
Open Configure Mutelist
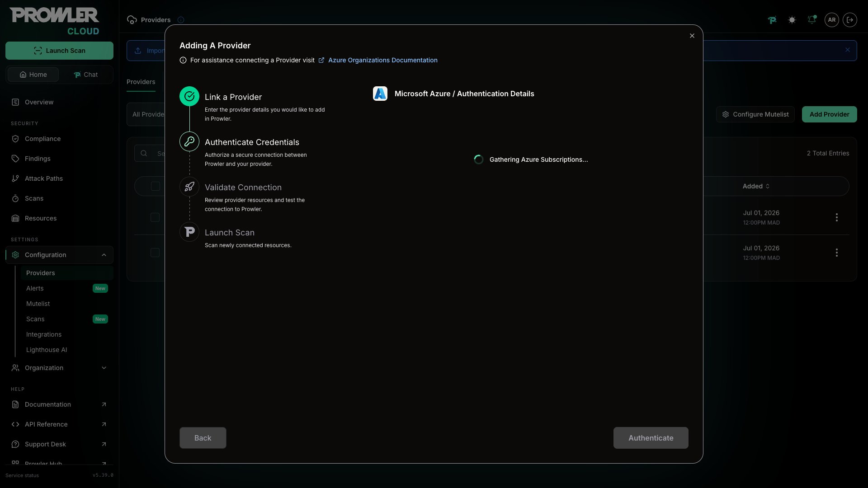point(755,114)
